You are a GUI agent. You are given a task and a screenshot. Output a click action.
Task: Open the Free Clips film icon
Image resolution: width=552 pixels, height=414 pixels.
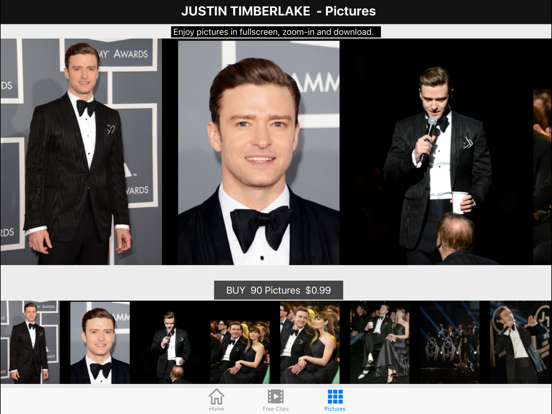(x=275, y=396)
